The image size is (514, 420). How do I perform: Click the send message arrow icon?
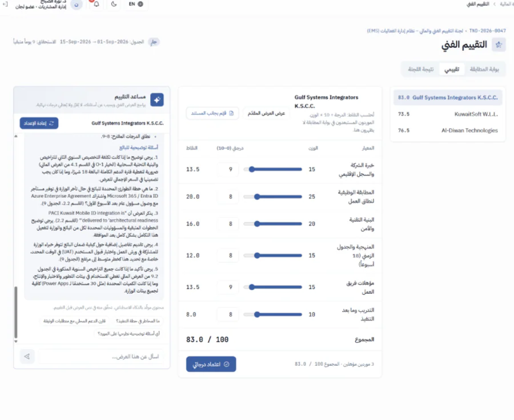[27, 357]
